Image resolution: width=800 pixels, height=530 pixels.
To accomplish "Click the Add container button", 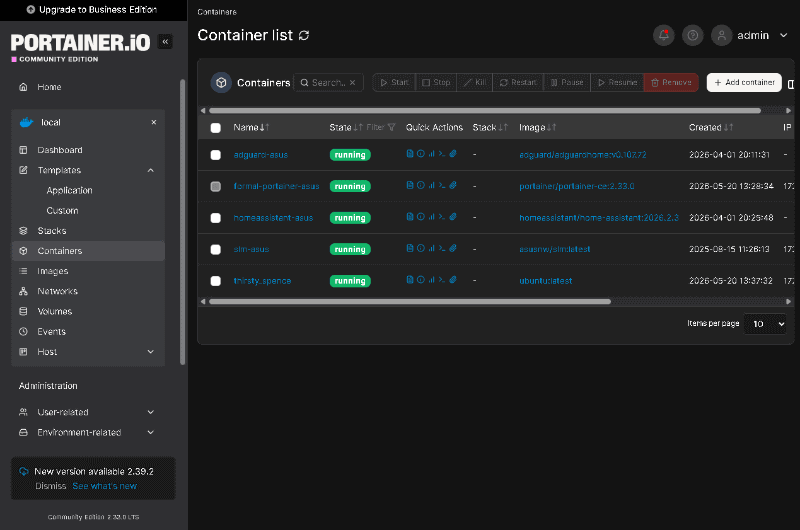I will coord(744,82).
